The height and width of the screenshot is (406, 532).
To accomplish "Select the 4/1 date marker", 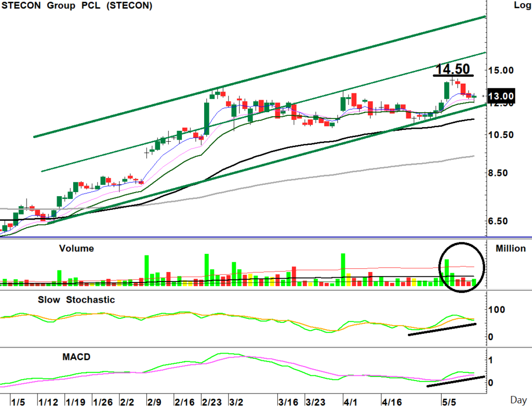I will pos(350,402).
